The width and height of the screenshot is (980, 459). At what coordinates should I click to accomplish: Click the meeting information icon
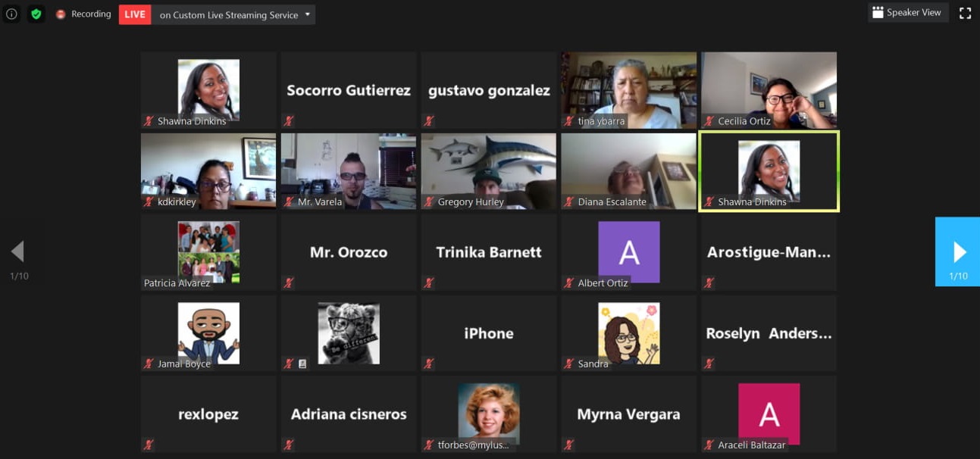pyautogui.click(x=11, y=14)
